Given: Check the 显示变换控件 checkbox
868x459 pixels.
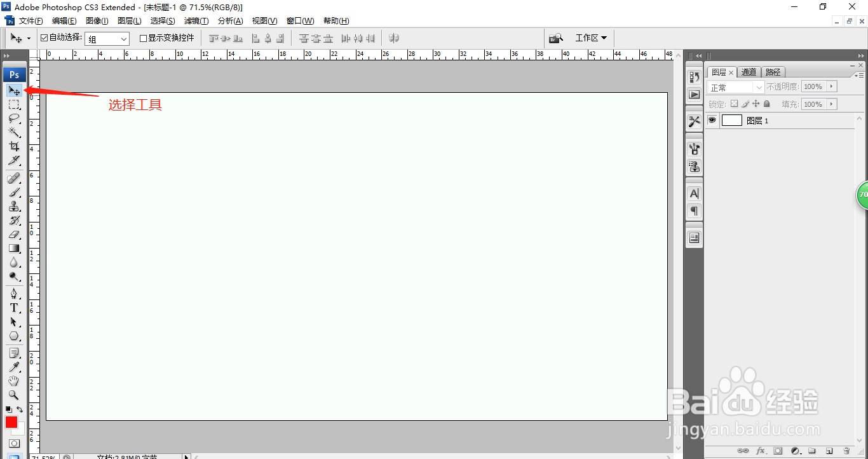Looking at the screenshot, I should pyautogui.click(x=143, y=38).
